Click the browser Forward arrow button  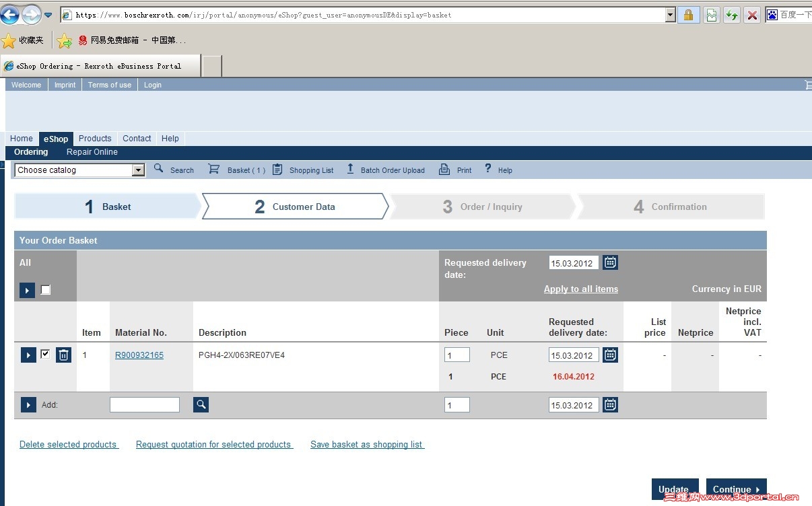pyautogui.click(x=31, y=14)
